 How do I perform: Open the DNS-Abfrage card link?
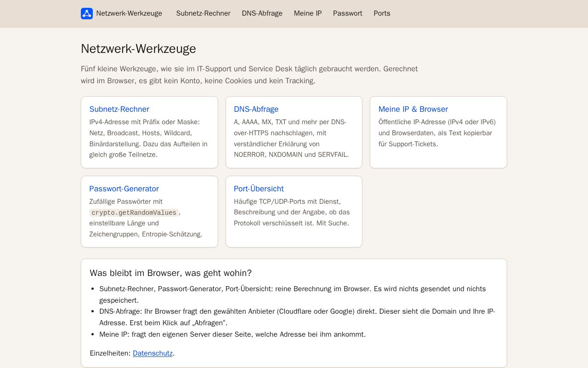[256, 109]
